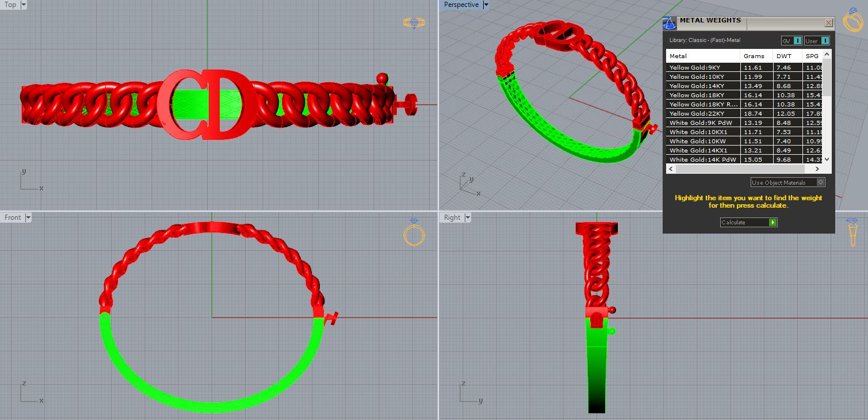The height and width of the screenshot is (420, 868).
Task: Click the horizontal scrollbar right arrow
Action: pyautogui.click(x=818, y=169)
